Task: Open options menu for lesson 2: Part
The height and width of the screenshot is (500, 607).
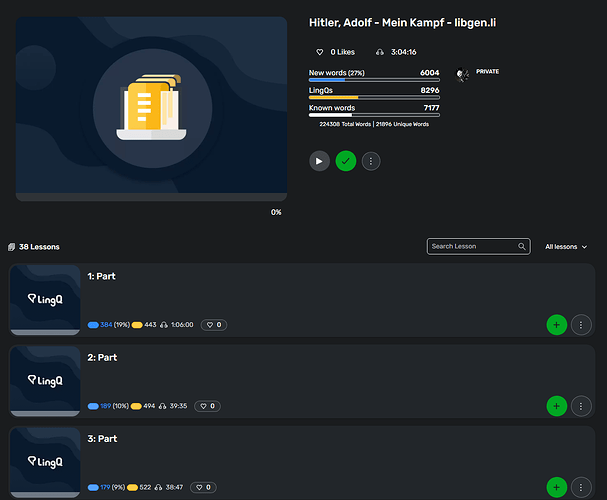Action: click(x=581, y=406)
